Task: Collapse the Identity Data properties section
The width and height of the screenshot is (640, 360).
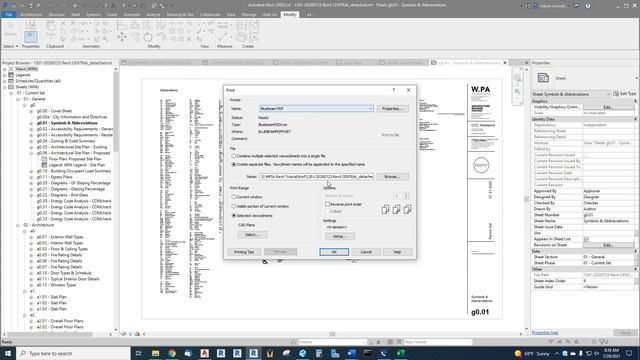Action: point(635,119)
